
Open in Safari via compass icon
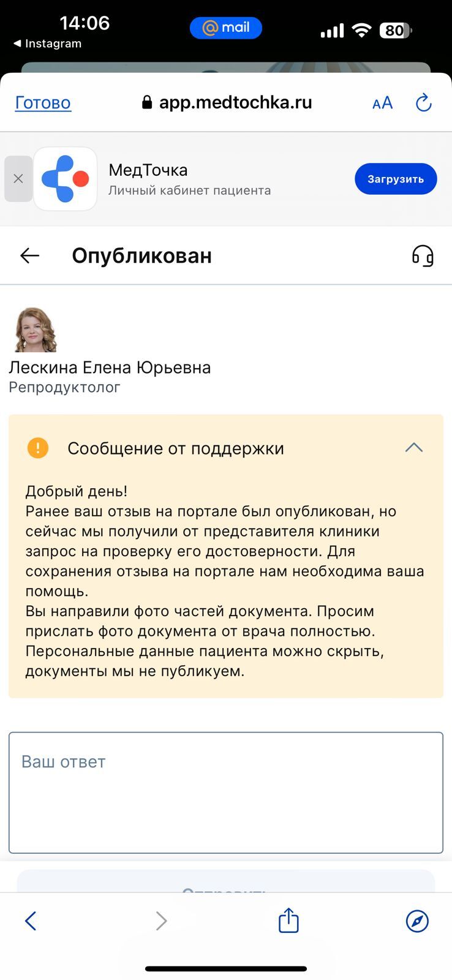[417, 920]
